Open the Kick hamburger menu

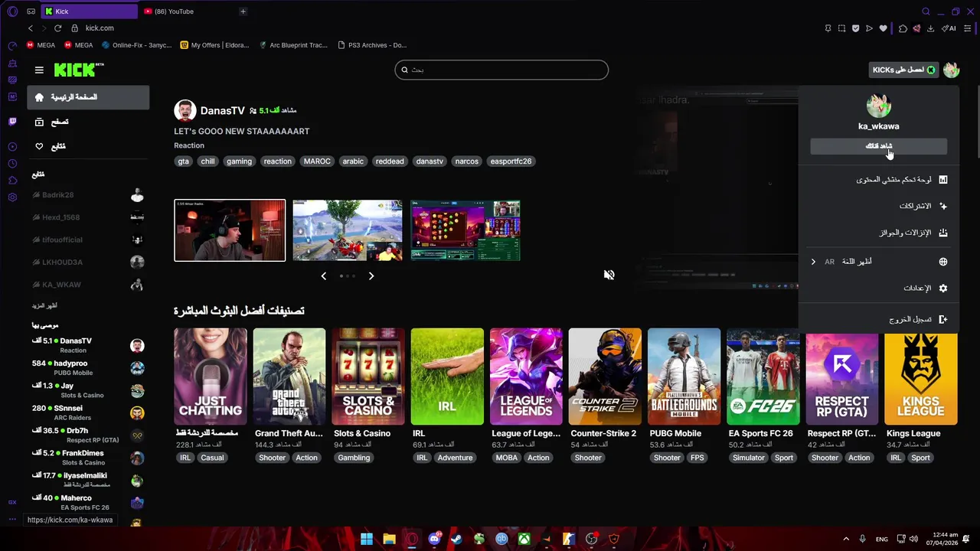[x=39, y=70]
